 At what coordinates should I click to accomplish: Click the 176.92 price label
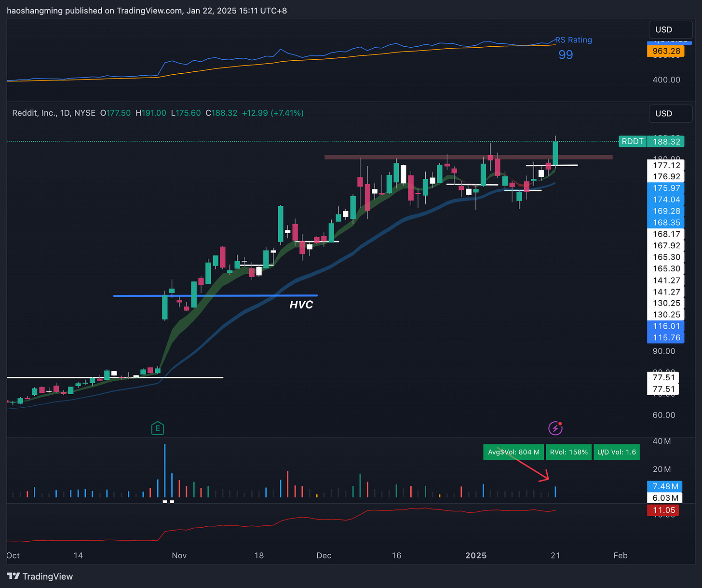click(x=666, y=177)
